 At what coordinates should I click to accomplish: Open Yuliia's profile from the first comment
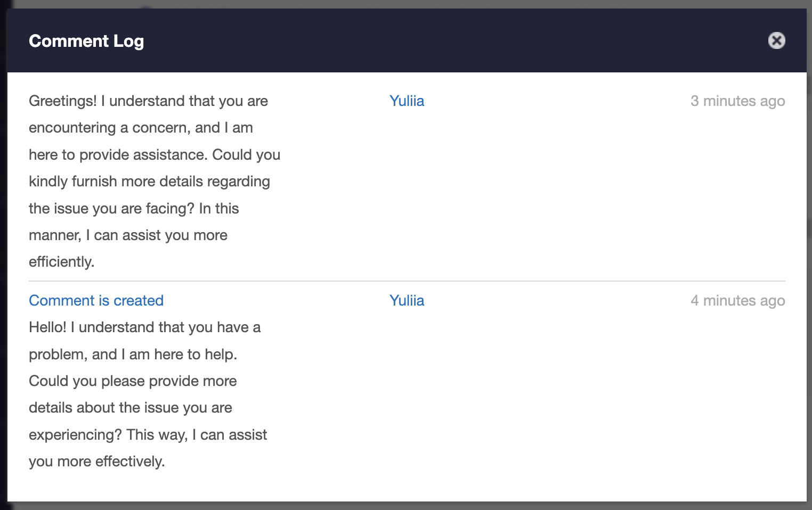(x=407, y=101)
